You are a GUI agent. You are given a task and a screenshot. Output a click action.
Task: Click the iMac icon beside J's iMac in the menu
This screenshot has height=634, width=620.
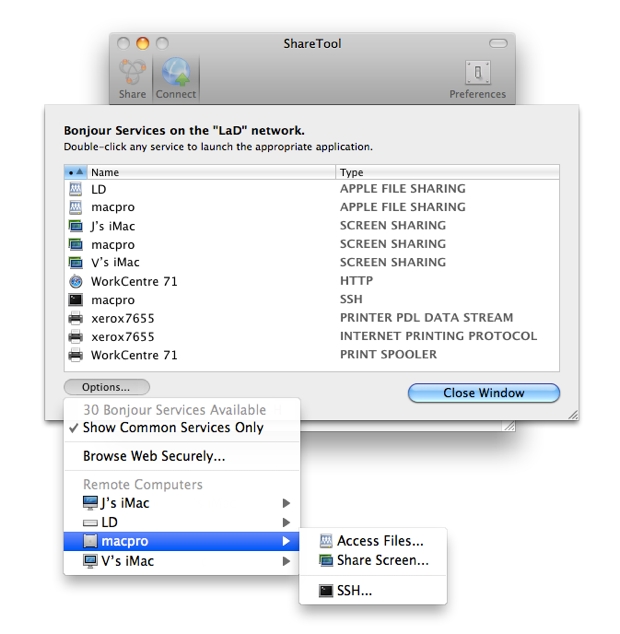[90, 503]
